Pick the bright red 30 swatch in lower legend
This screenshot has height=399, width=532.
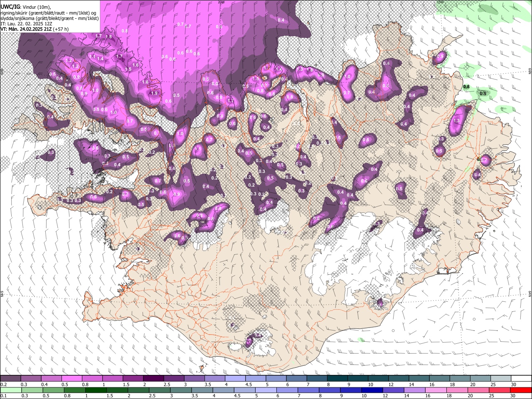pos(521,390)
